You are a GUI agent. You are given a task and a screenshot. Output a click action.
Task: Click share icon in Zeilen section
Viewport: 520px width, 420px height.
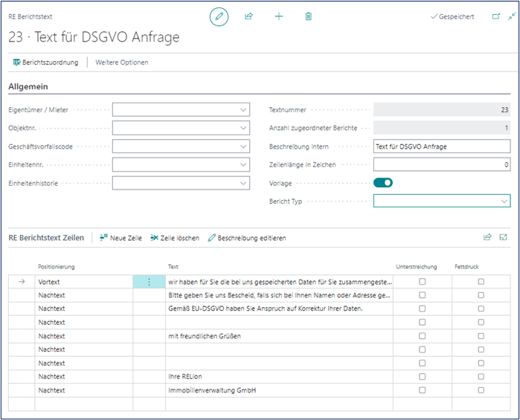coord(487,237)
